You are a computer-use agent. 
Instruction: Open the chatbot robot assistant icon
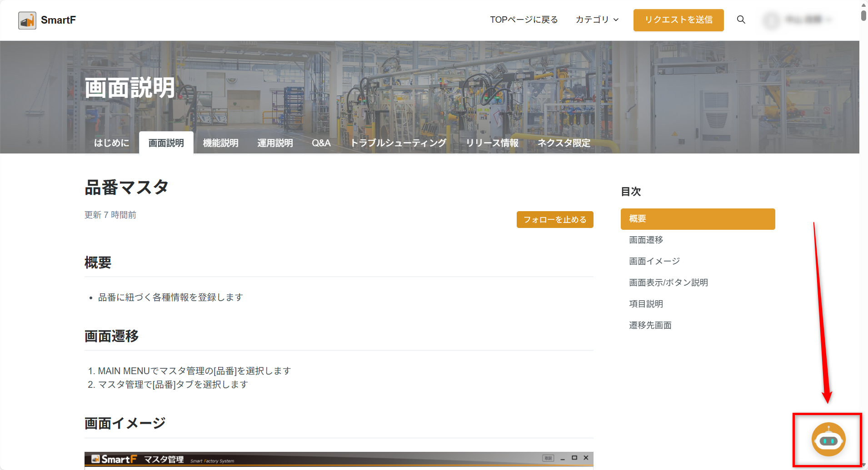pos(828,440)
